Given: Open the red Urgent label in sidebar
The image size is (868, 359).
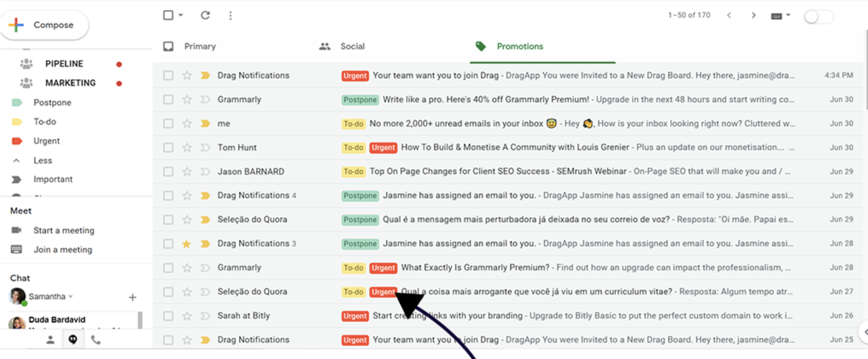Looking at the screenshot, I should (46, 141).
